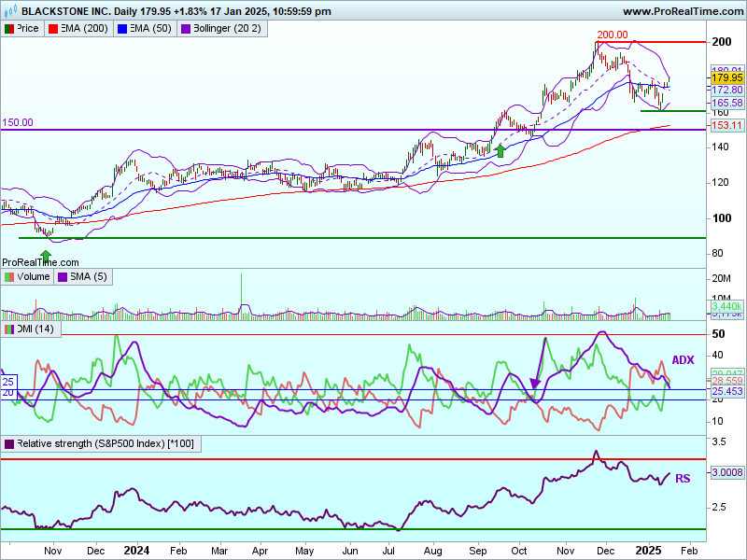
Task: Click the Relative strength (S&P500 Index) label
Action: pyautogui.click(x=105, y=443)
